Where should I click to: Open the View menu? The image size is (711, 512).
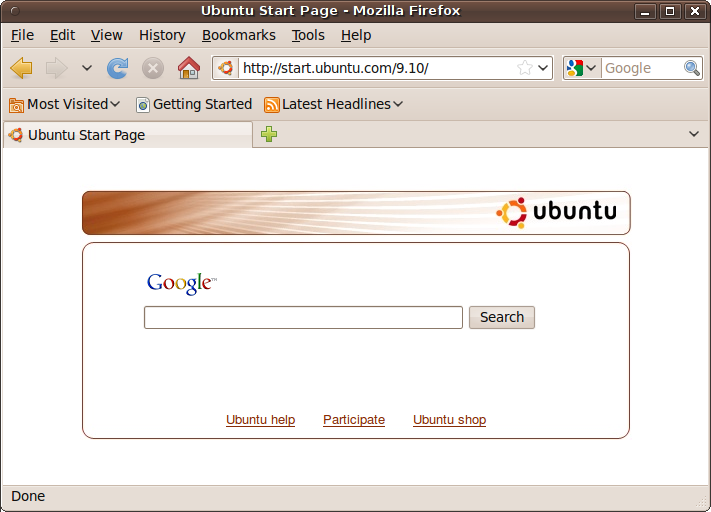[x=106, y=35]
